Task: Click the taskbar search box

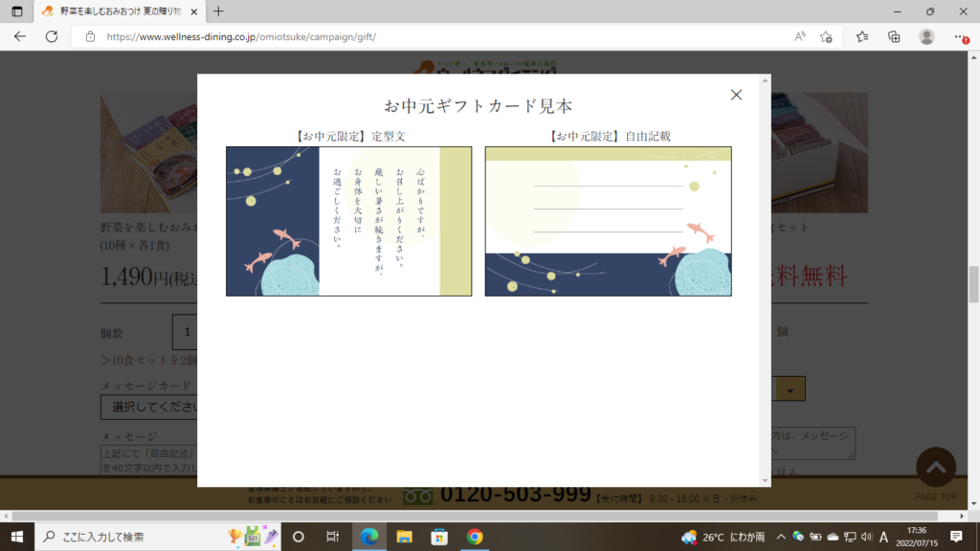Action: tap(158, 537)
